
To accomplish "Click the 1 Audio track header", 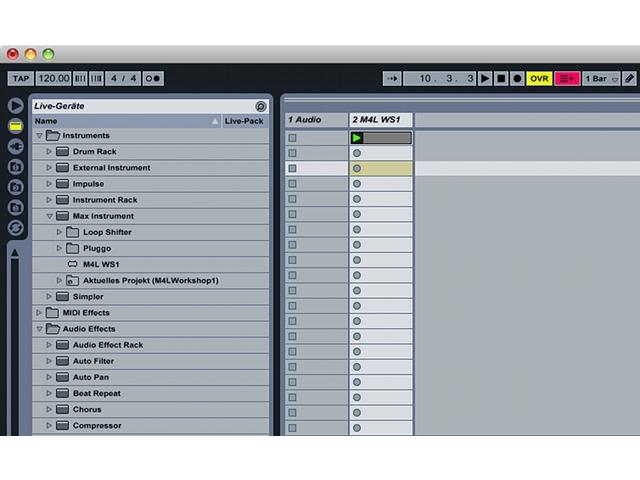I will (x=316, y=120).
